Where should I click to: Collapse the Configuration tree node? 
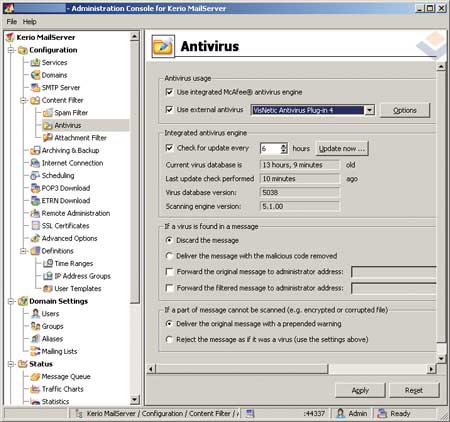pos(11,50)
